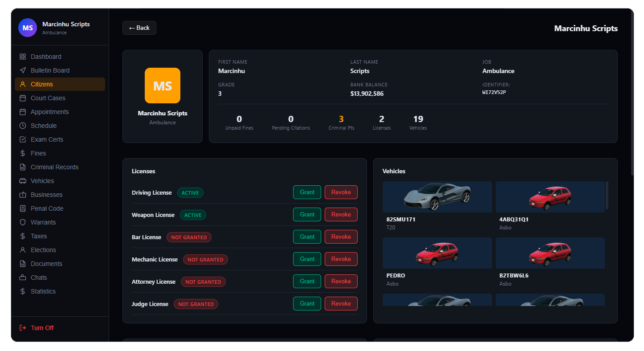
Task: Open the Bulletin Board section
Action: [60, 70]
